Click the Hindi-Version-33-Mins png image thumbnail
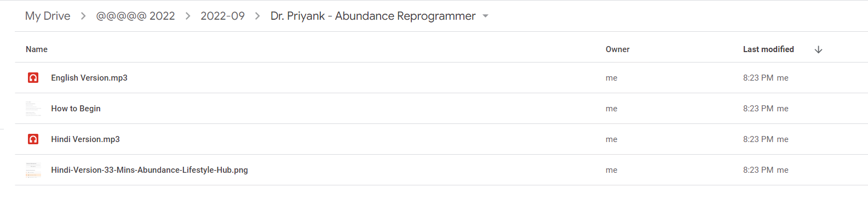Viewport: 868px width, 198px height. [x=33, y=170]
